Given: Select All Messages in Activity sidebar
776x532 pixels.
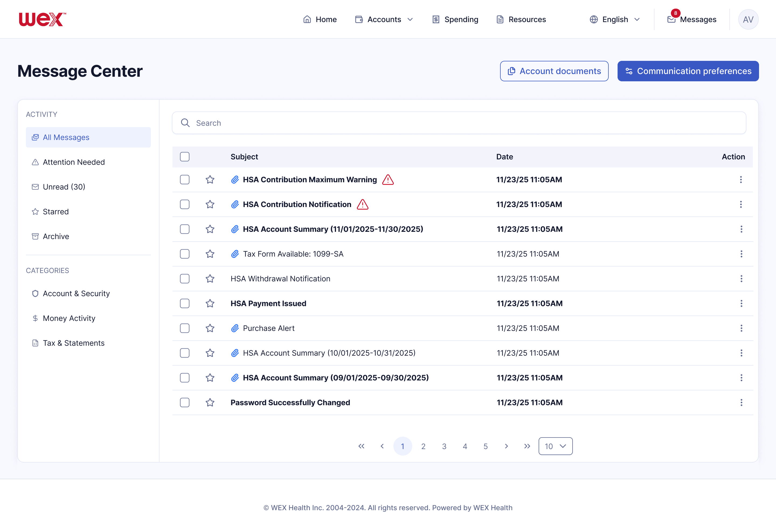Looking at the screenshot, I should (88, 137).
